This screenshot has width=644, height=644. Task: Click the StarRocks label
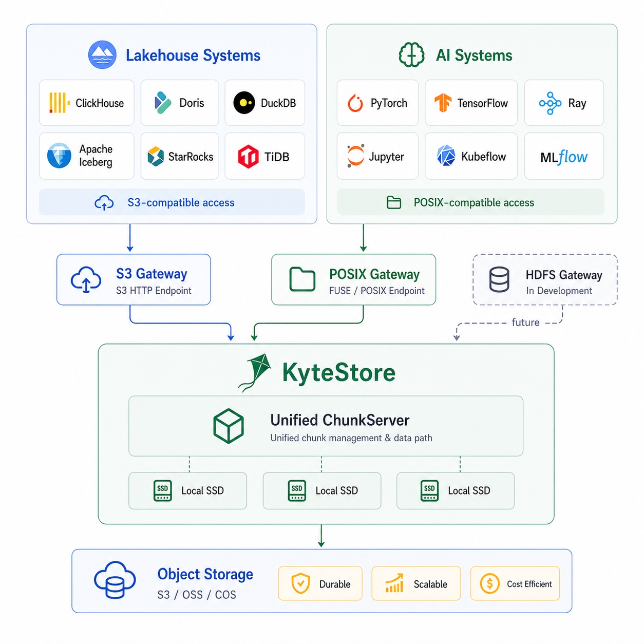click(x=191, y=157)
